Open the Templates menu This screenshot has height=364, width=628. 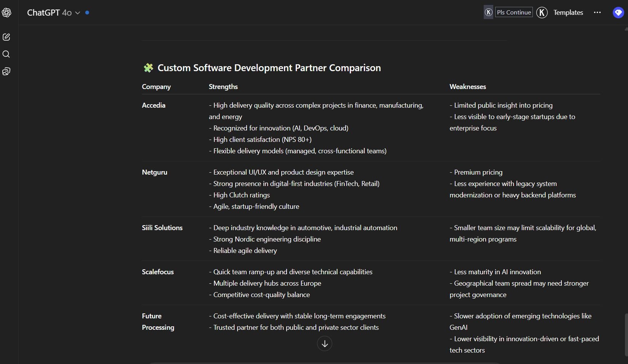[x=568, y=13]
